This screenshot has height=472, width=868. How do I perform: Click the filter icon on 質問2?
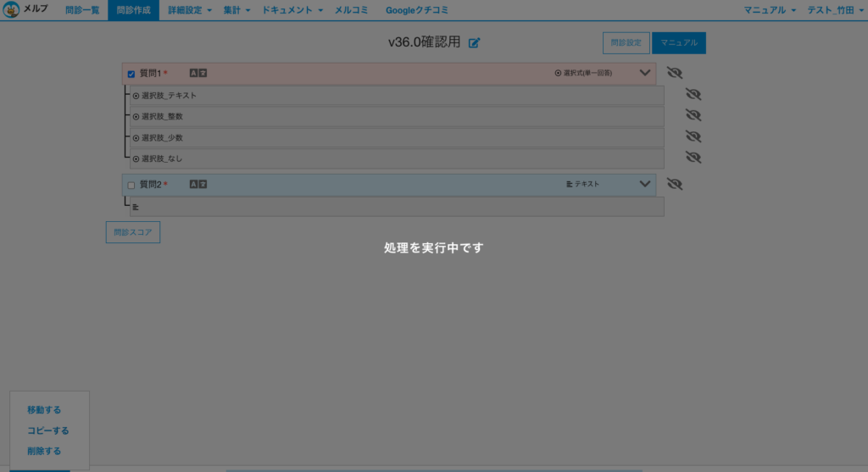[203, 184]
